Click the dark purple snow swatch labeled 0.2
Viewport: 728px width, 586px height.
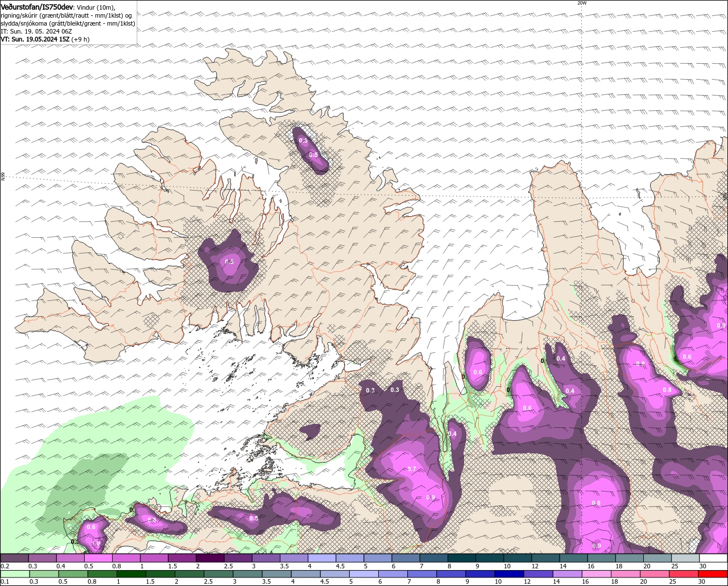14,558
